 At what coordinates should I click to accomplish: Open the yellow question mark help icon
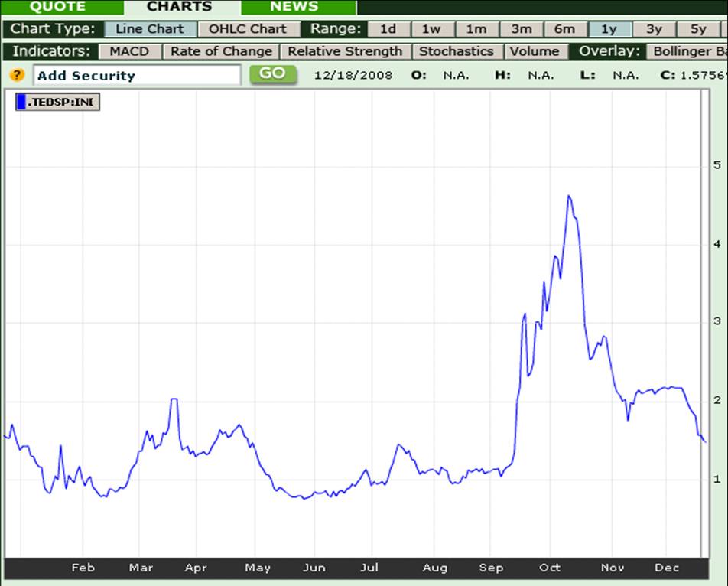click(17, 75)
